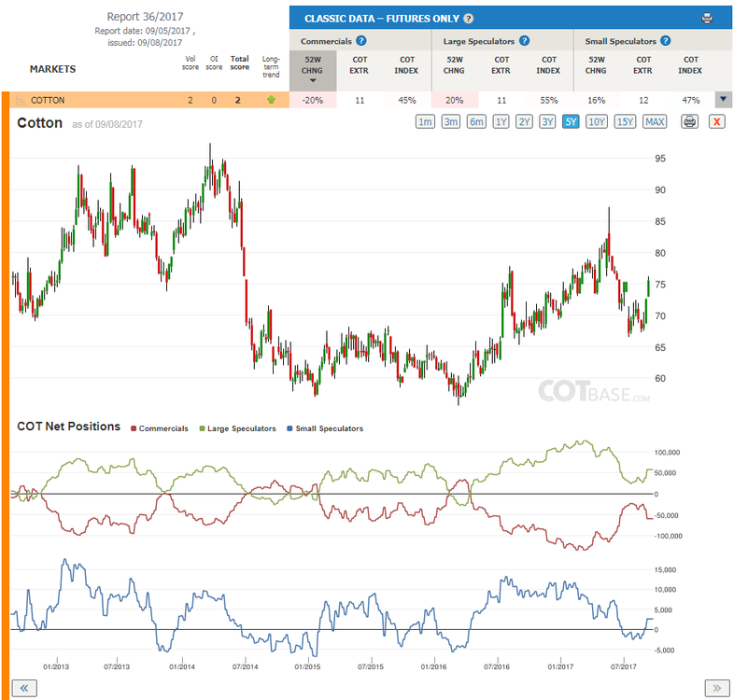Click the MARKETS column header
The width and height of the screenshot is (734, 700).
click(x=53, y=69)
